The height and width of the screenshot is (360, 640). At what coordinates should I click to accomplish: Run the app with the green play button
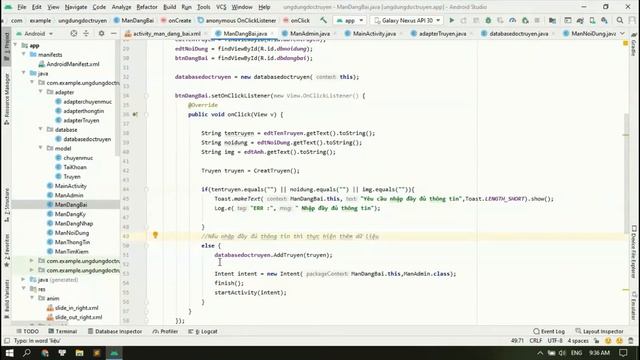pyautogui.click(x=451, y=20)
